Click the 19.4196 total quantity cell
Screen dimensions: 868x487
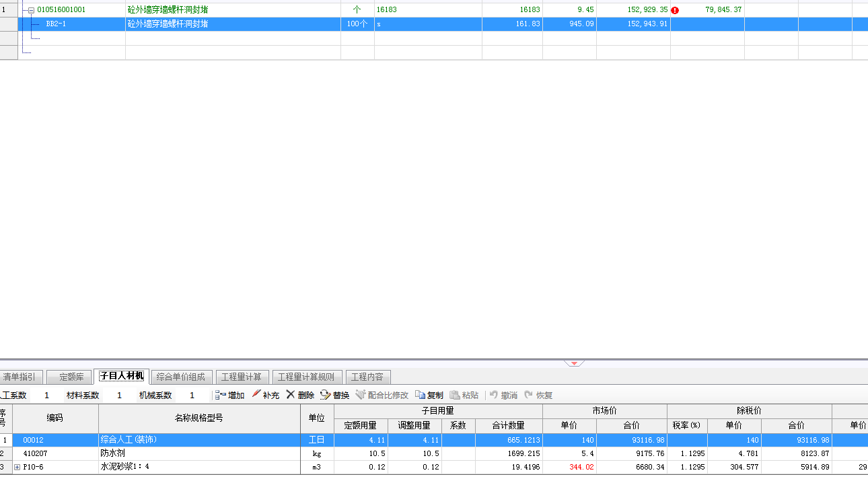coord(509,467)
